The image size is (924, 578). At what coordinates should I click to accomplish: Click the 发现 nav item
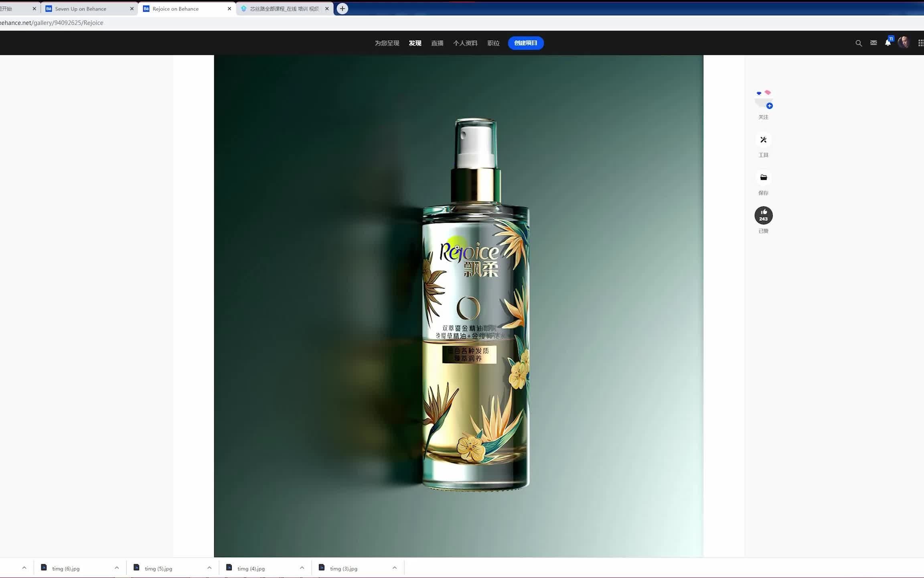[x=415, y=43]
